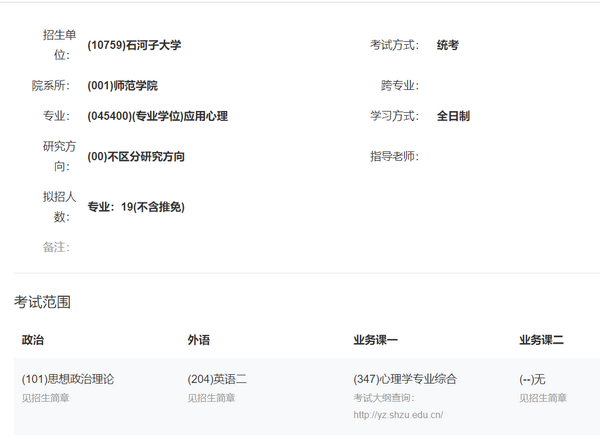
Task: Click the 专业：19(不含推免) enrollment value
Action: [136, 207]
